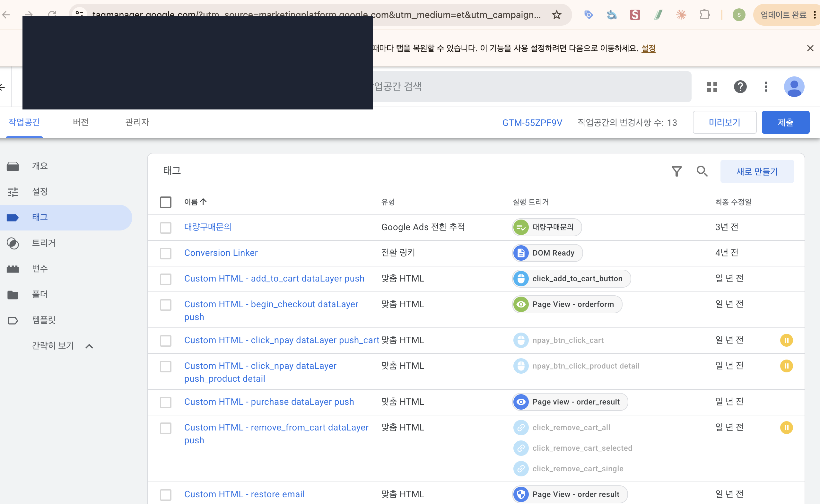Click the green S browser profile icon
Viewport: 820px width, 504px height.
pos(739,15)
